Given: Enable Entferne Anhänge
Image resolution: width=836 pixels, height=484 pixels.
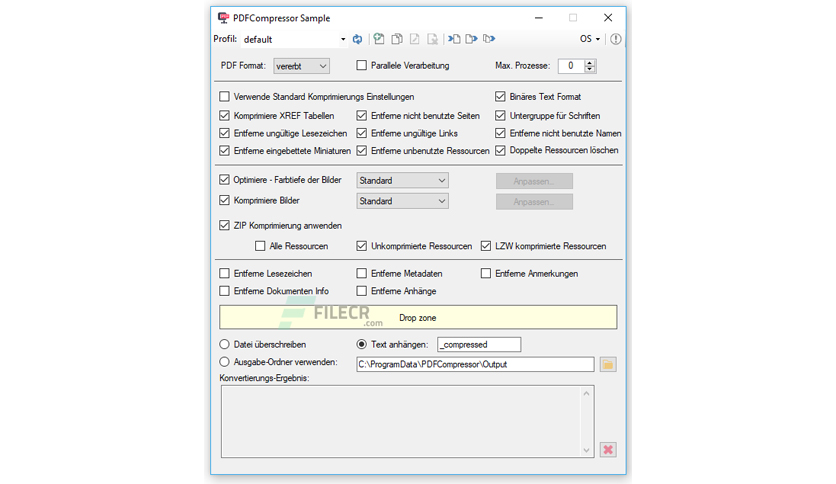Looking at the screenshot, I should point(361,291).
